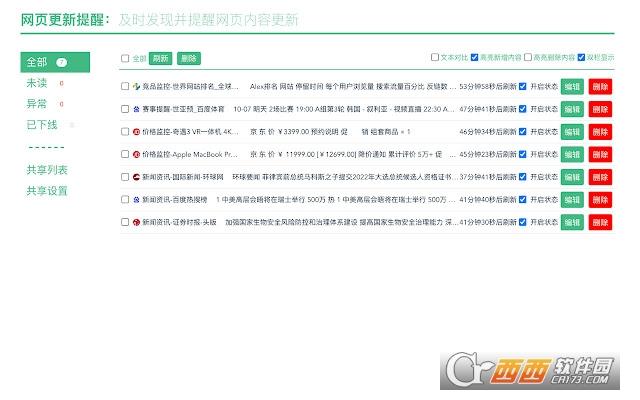Image resolution: width=640 pixels, height=400 pixels.
Task: Toggle 开启状态 for Apple MacBook row
Action: 522,154
